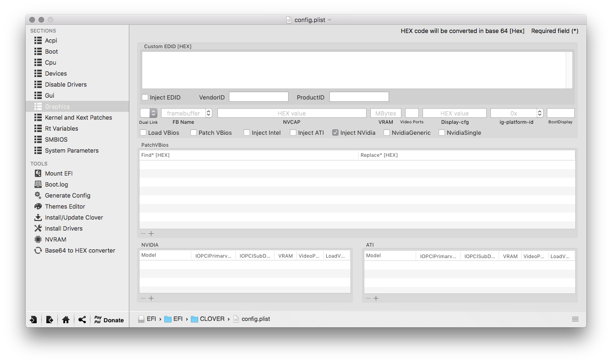Click the CLOVER folder in the path bar
Viewport: 612px width, 364px height.
[208, 319]
